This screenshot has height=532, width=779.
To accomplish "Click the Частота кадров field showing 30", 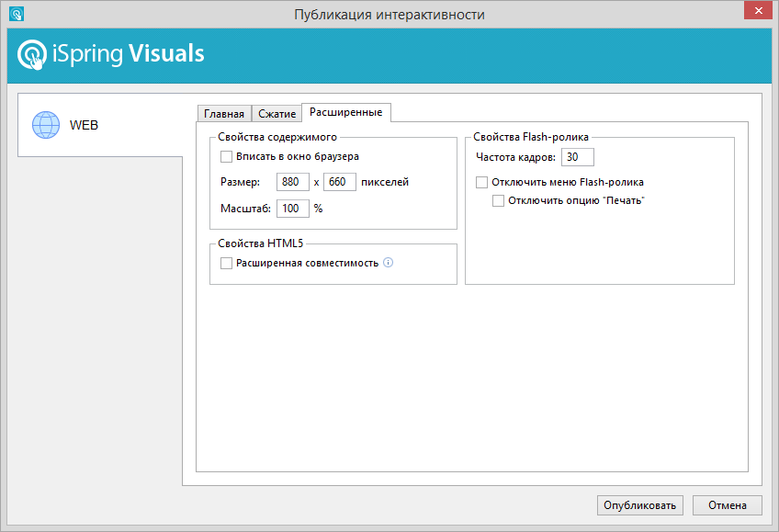I will pos(577,157).
